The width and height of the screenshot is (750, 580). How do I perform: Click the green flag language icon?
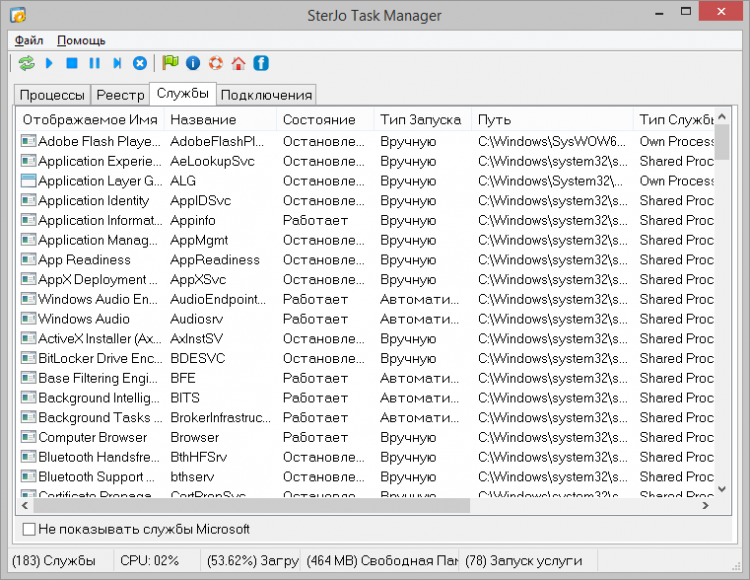[170, 63]
